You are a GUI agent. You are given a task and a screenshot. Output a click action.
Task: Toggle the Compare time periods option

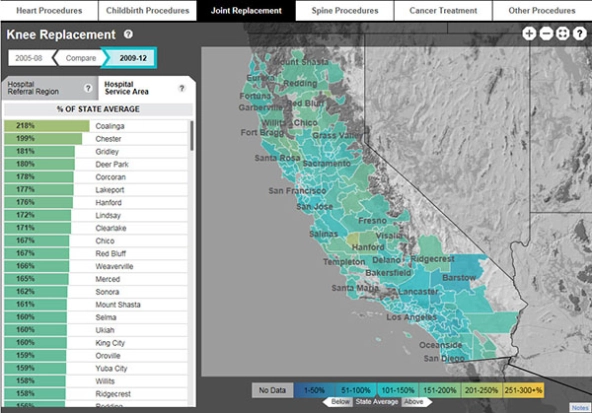[80, 58]
